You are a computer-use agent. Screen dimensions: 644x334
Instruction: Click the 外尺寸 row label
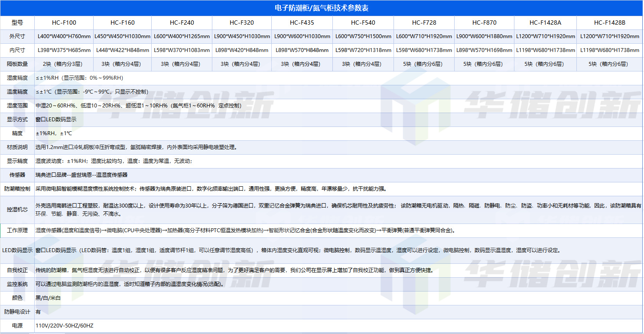point(17,36)
